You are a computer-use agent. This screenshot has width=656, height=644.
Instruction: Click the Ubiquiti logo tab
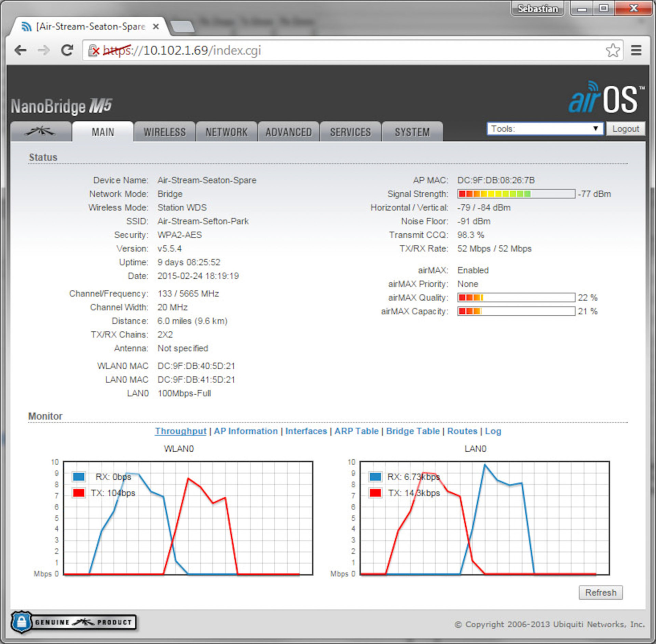pos(41,131)
